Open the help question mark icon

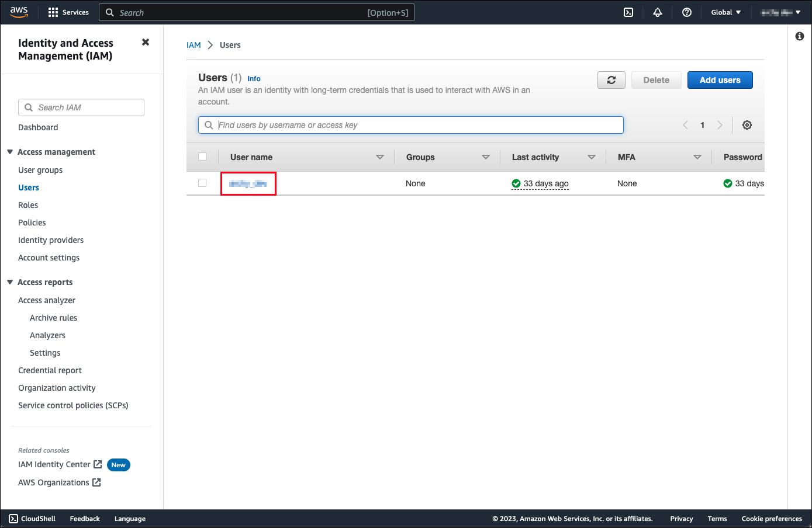point(687,12)
